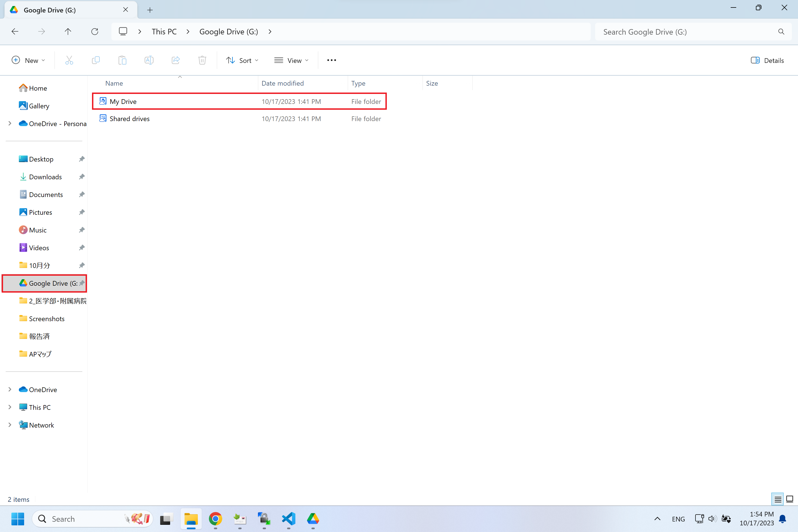Click the Cut scissors icon
Screen dimensions: 798x532
coord(69,60)
